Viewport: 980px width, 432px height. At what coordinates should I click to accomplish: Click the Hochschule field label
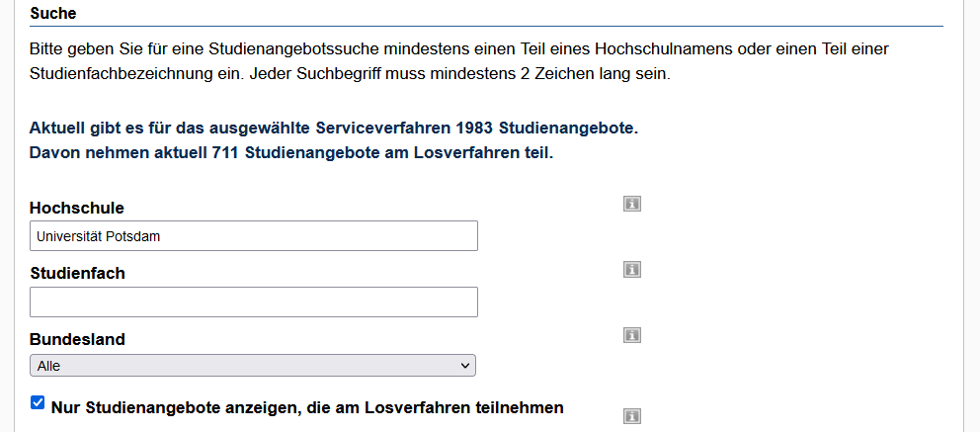[76, 208]
